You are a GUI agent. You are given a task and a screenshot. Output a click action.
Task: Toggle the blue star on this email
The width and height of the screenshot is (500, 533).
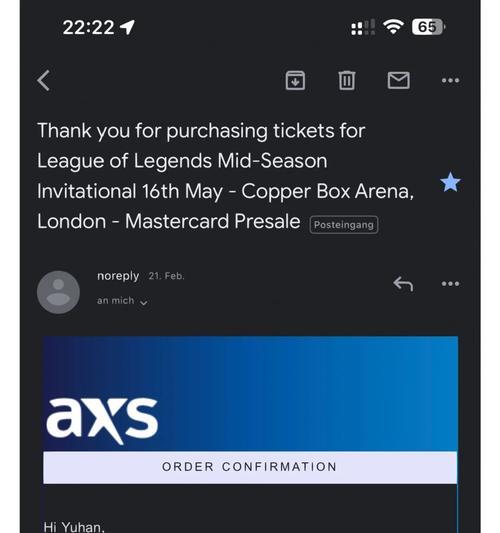[x=450, y=182]
